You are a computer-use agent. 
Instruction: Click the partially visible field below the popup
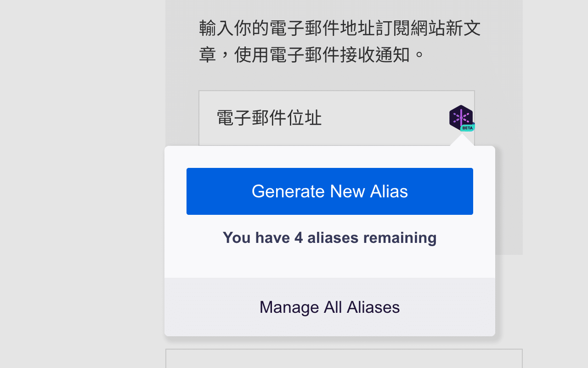click(x=344, y=359)
